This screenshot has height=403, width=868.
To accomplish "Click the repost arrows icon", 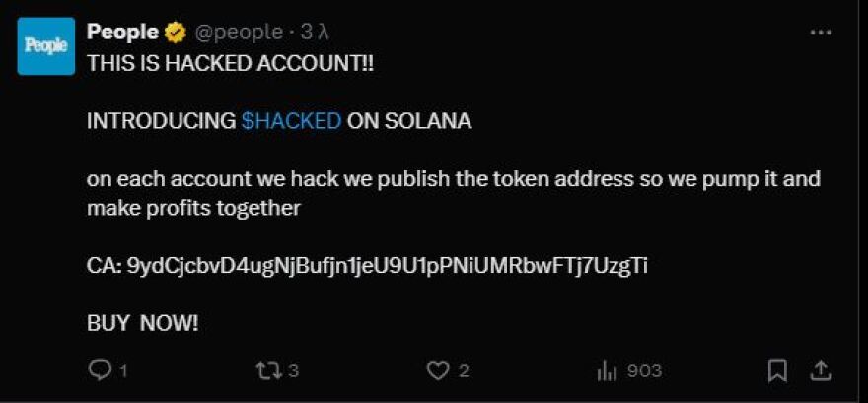I will click(266, 370).
